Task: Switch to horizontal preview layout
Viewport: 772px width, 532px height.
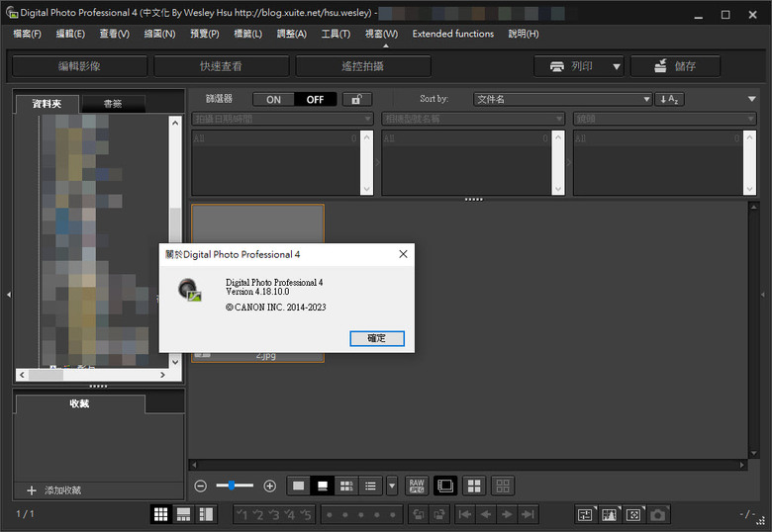Action: pyautogui.click(x=184, y=515)
